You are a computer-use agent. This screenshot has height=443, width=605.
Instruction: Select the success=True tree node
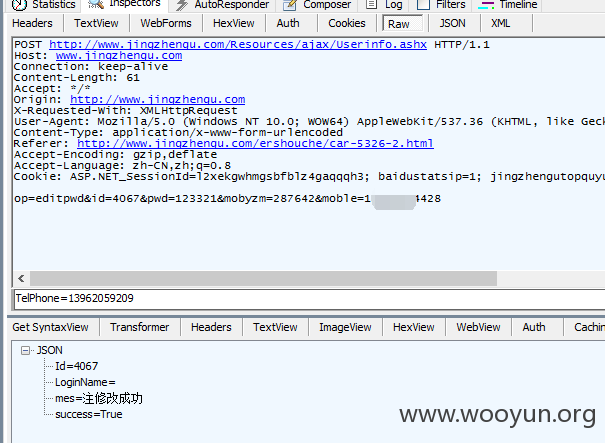(x=89, y=414)
